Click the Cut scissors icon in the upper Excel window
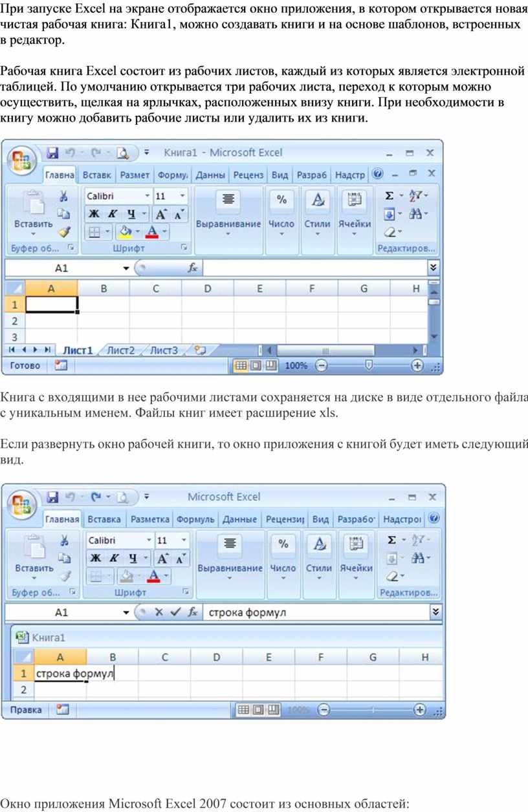The image size is (528, 812). [x=63, y=196]
